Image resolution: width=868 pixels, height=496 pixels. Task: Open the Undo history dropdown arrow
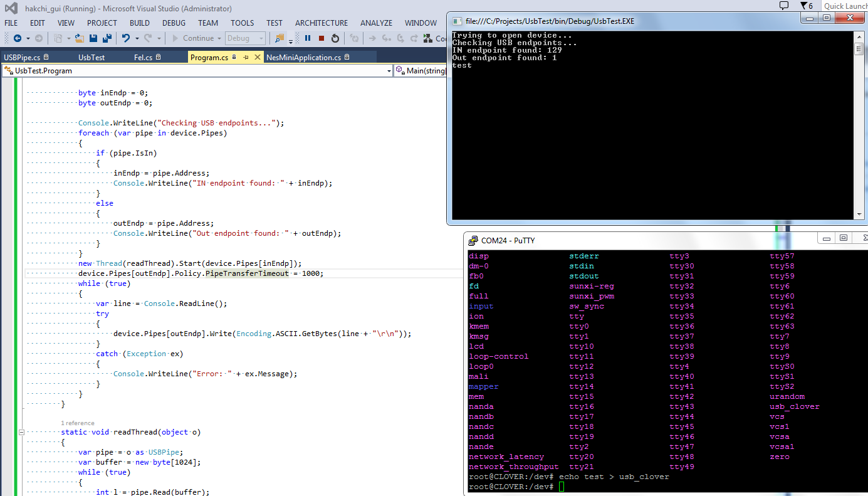pos(137,38)
